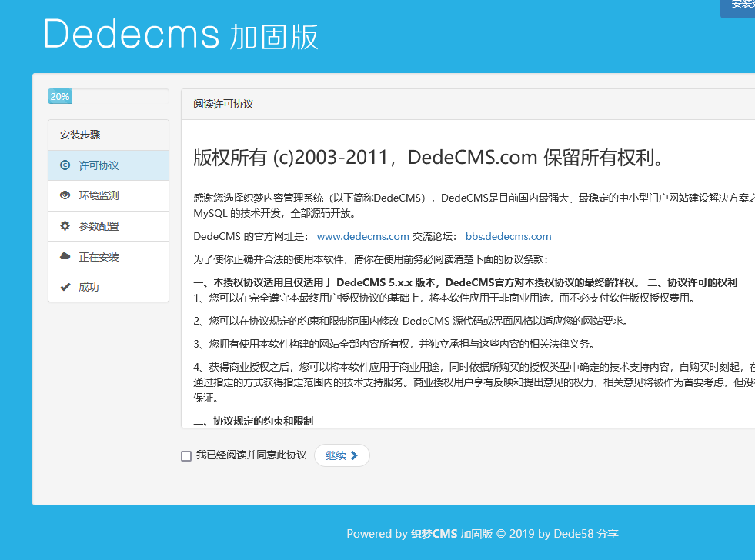755x560 pixels.
Task: Select the 环境监测 step label
Action: pos(99,195)
